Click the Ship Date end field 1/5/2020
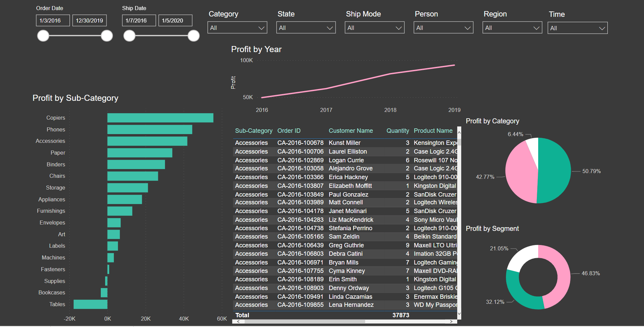The image size is (644, 327). tap(175, 21)
